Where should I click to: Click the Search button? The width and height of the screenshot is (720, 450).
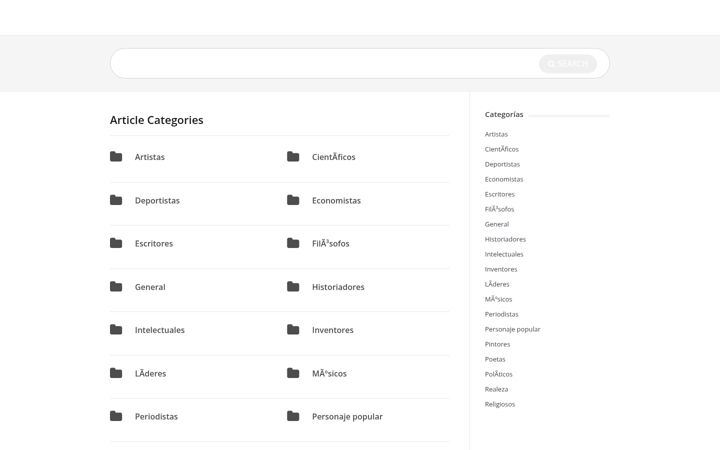[x=568, y=63]
